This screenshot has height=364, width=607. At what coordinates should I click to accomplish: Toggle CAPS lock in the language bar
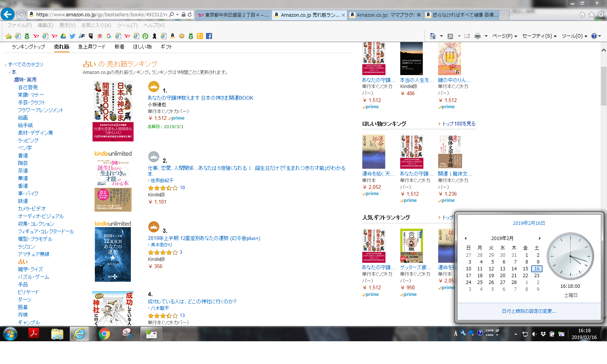coord(490,331)
